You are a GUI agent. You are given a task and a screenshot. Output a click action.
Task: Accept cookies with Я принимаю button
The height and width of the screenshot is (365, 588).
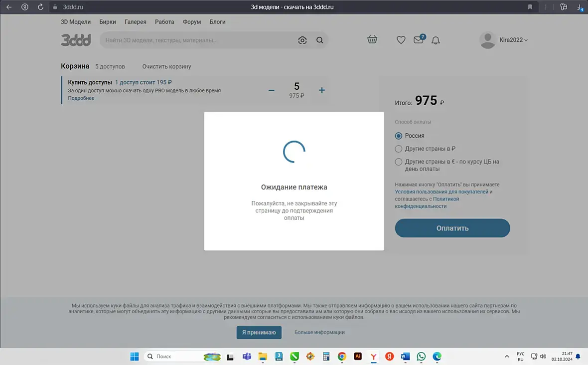tap(259, 333)
